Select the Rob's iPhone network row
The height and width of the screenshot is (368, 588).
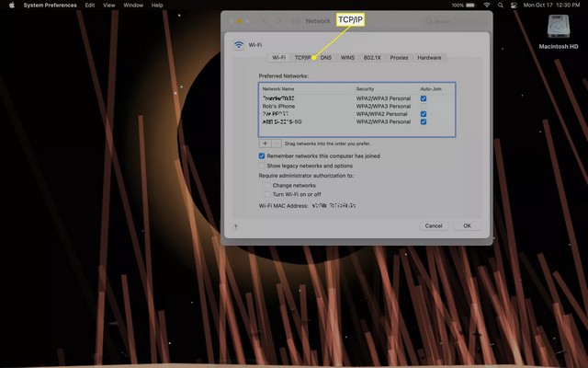point(356,107)
